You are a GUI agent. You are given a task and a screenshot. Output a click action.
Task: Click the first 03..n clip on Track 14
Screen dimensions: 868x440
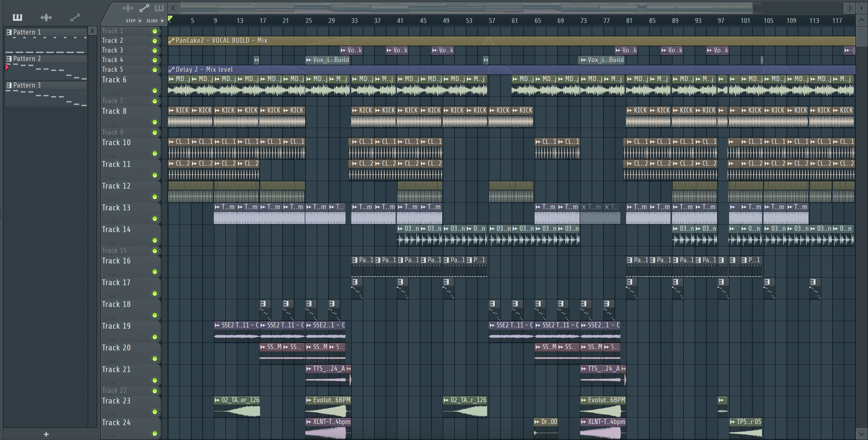tap(408, 235)
